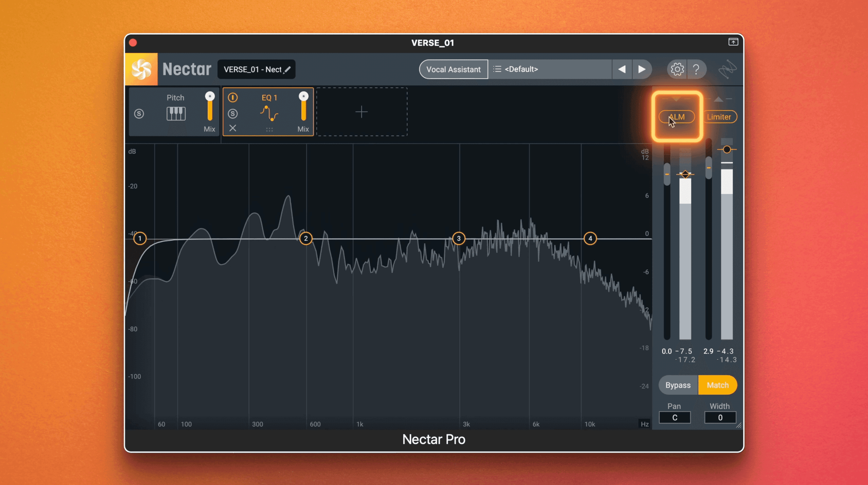The width and height of the screenshot is (868, 485).
Task: Click the EQ 1 module Mix slider knob
Action: [303, 96]
